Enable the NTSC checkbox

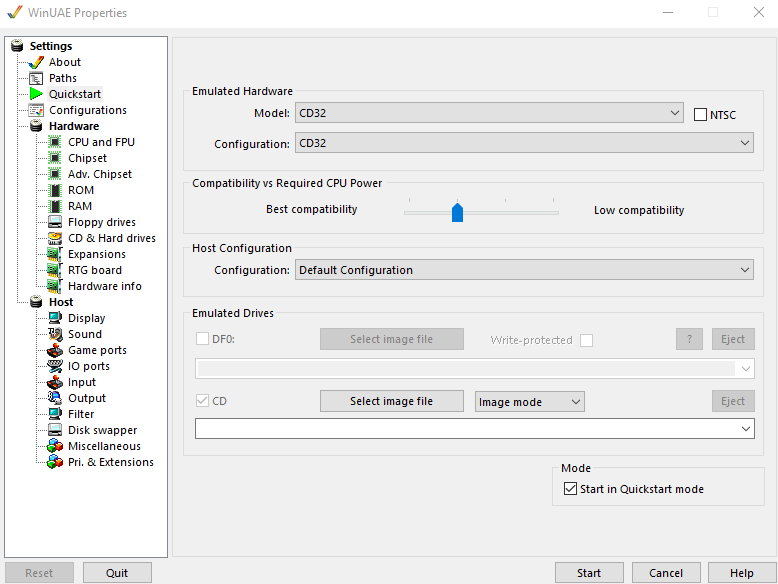pos(700,115)
